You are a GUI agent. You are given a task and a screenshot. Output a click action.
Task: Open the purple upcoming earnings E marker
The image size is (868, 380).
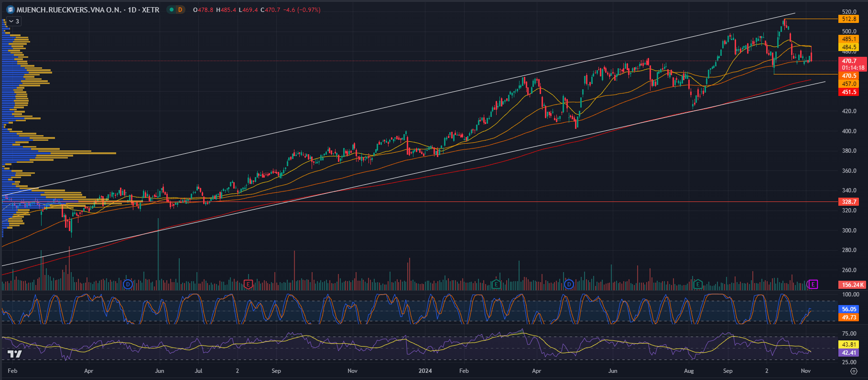pyautogui.click(x=813, y=285)
